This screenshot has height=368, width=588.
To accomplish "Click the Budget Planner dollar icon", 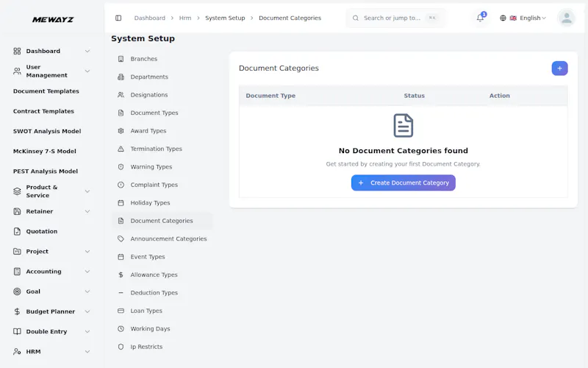I will [17, 311].
